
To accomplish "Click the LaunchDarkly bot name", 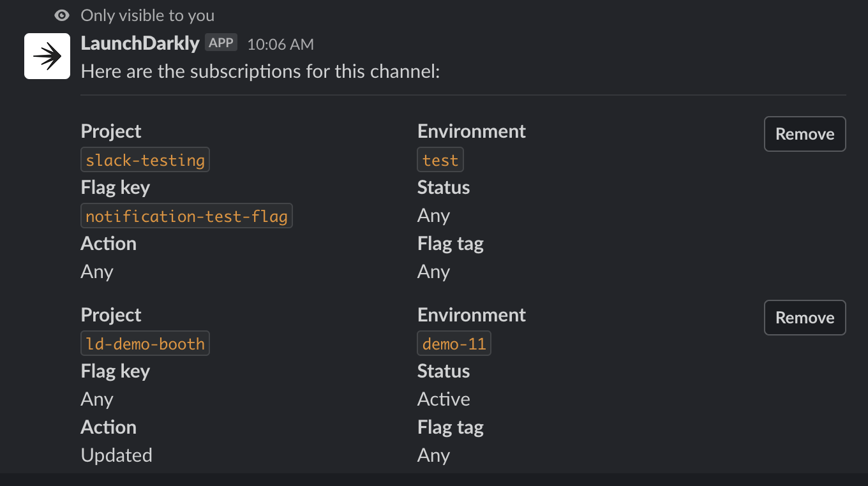I will tap(140, 43).
